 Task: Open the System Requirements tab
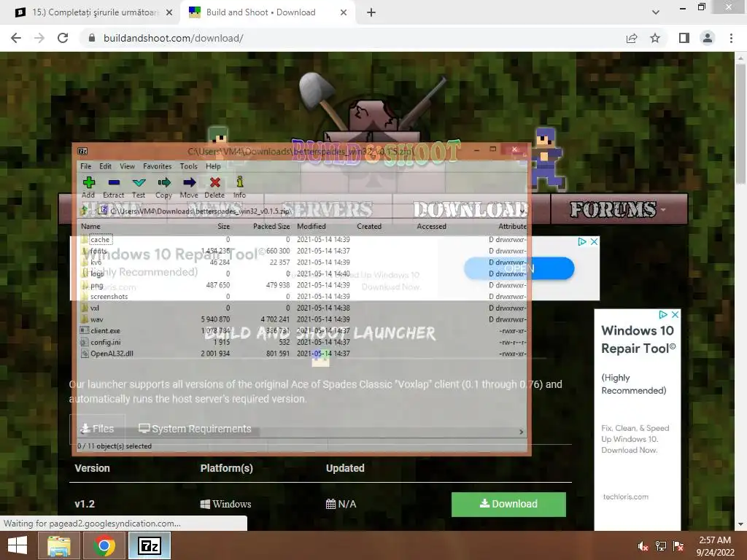coord(195,429)
